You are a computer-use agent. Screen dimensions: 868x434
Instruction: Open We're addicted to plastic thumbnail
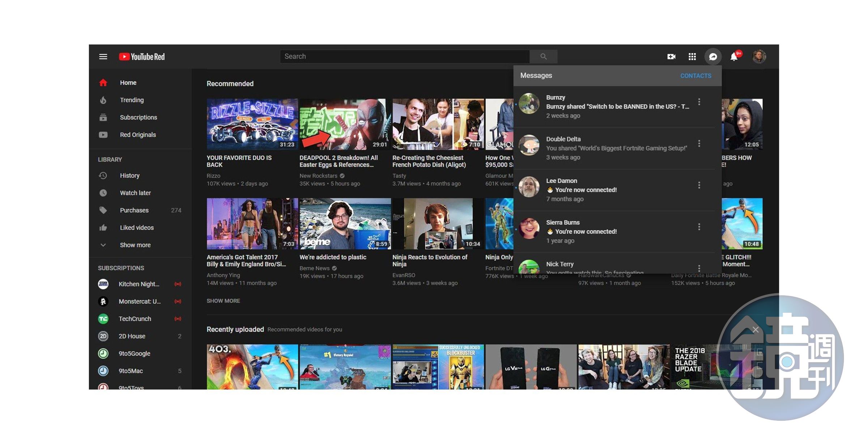coord(345,224)
